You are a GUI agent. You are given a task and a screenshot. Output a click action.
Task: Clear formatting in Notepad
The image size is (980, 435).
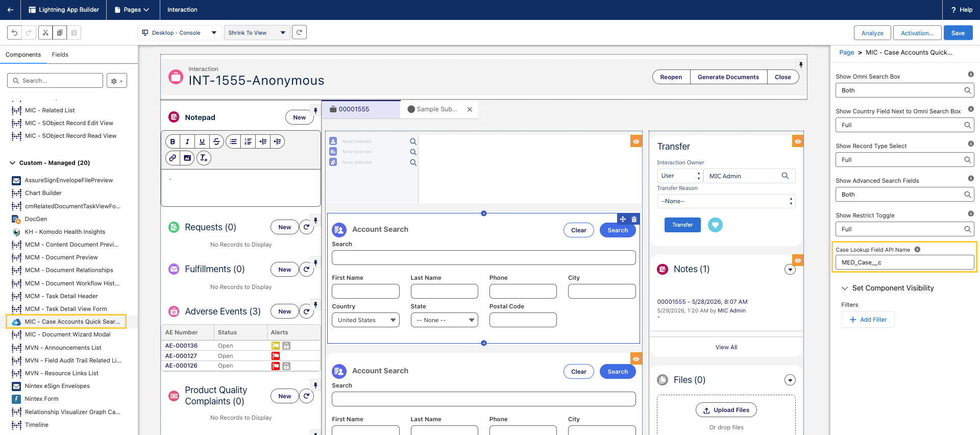point(204,158)
